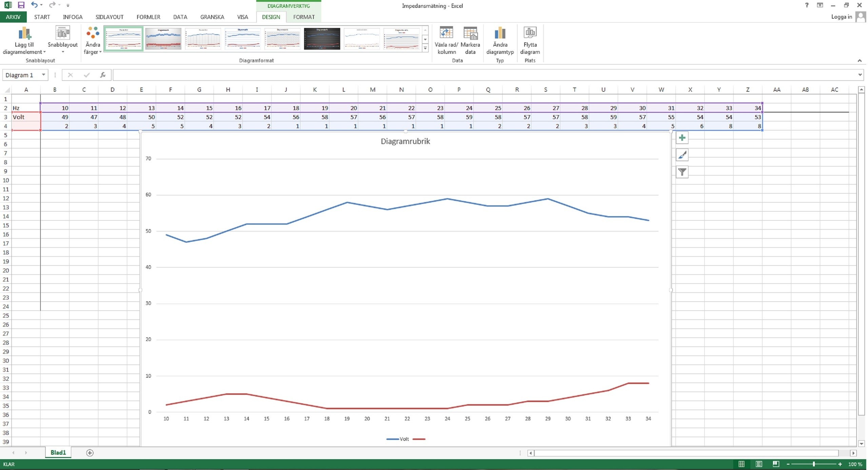Click Ändra diagramtyp icon

[x=500, y=34]
